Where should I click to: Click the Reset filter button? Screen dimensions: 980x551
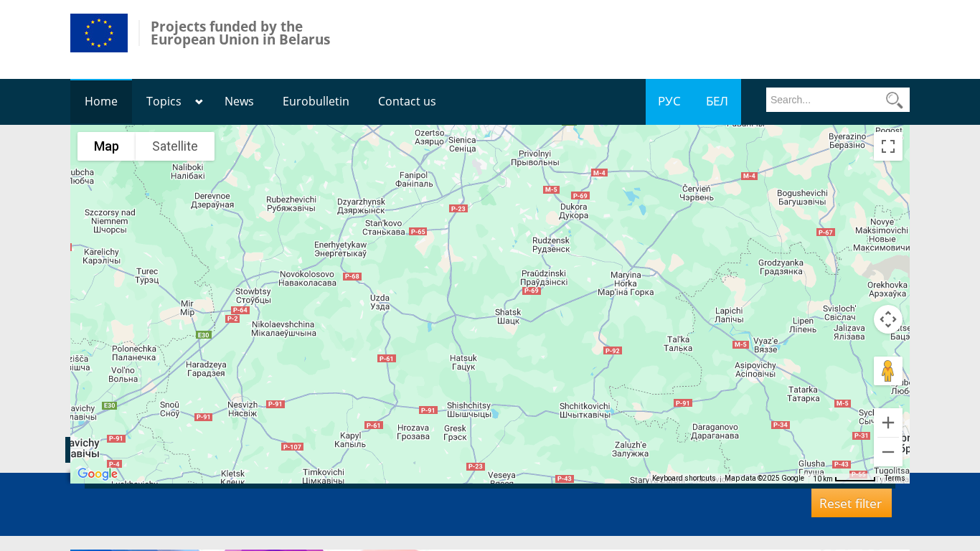click(x=852, y=503)
